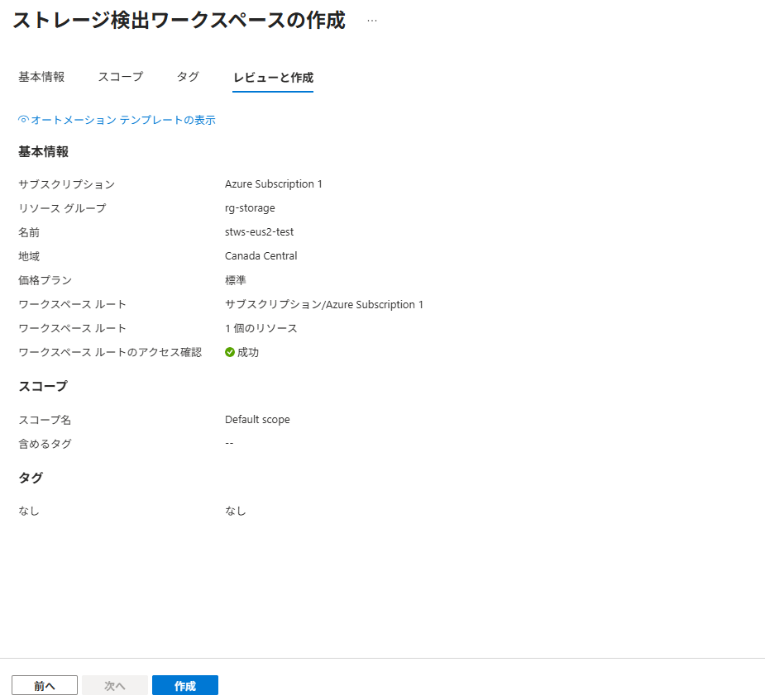Click the 前へ button
The image size is (765, 700).
tap(45, 685)
